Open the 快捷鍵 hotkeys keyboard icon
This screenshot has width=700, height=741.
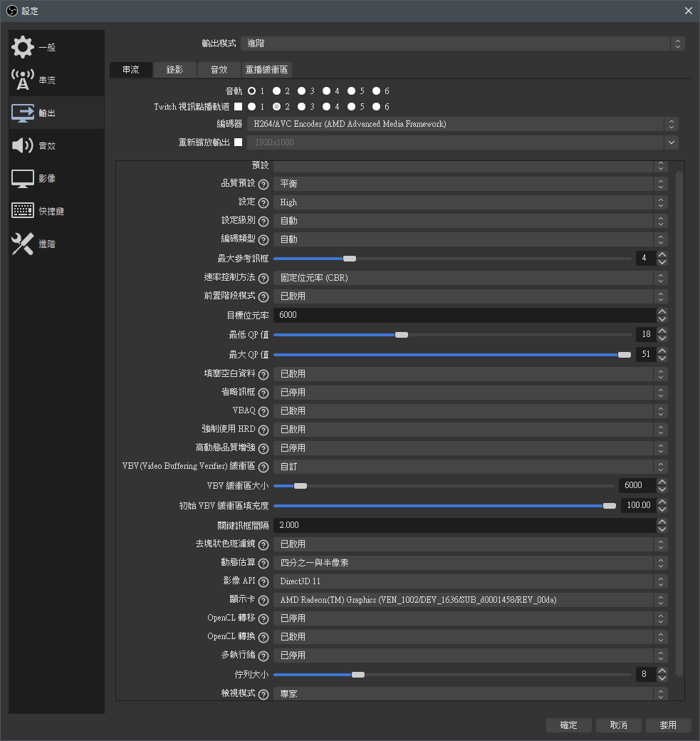tap(23, 211)
